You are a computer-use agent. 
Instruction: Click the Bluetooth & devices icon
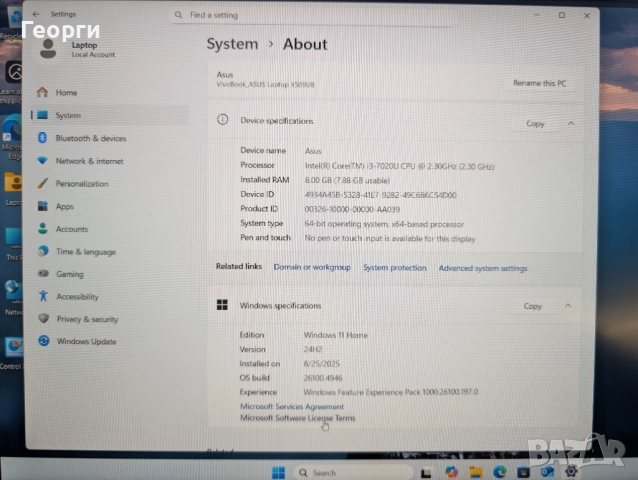click(42, 138)
